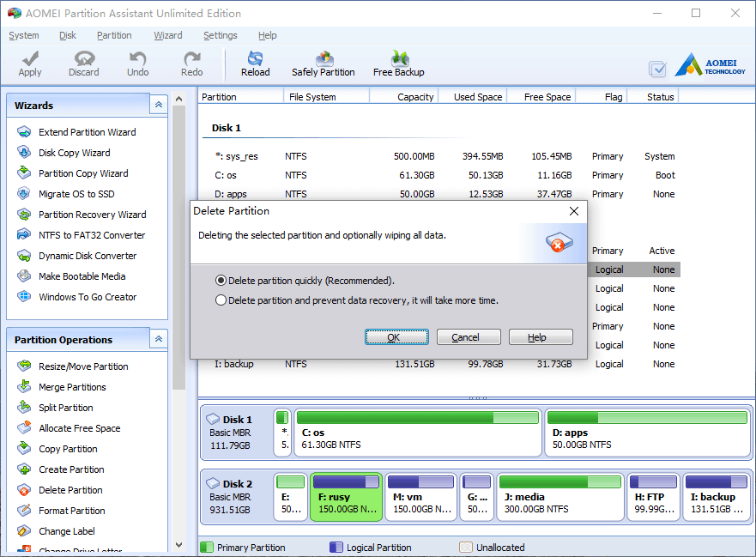Click sidebar scrollbar up arrow
The width and height of the screenshot is (756, 557).
pyautogui.click(x=178, y=99)
